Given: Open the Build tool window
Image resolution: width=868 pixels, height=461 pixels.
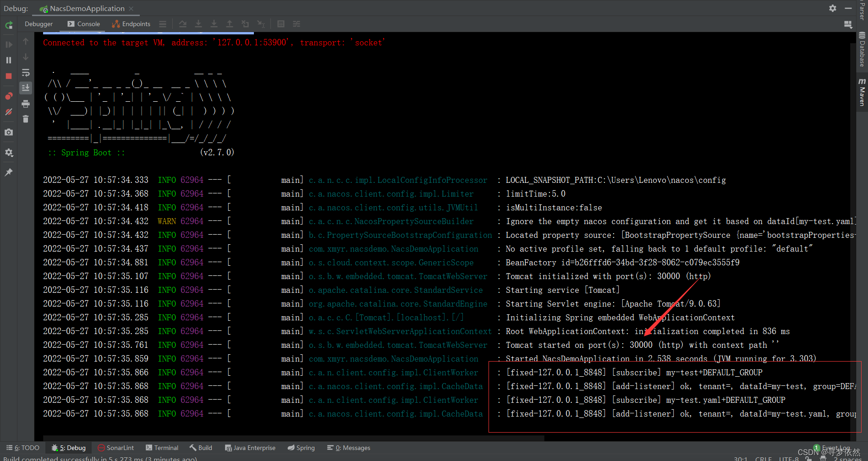Looking at the screenshot, I should 201,448.
